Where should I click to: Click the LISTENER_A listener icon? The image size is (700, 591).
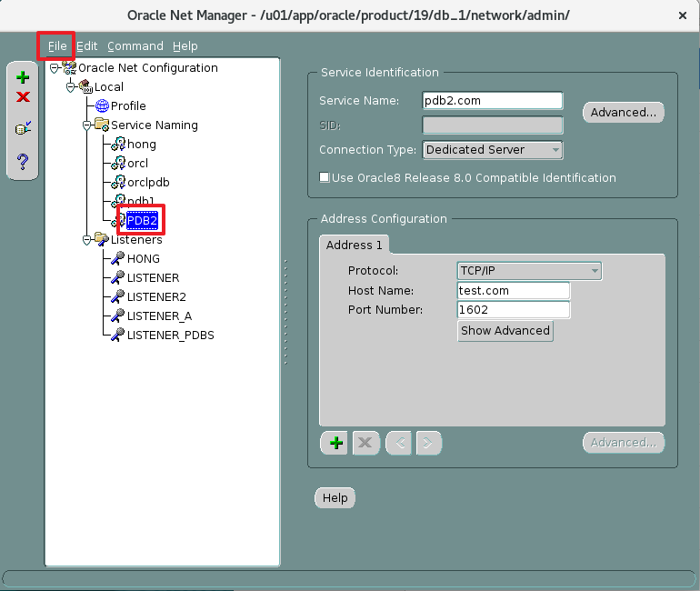pyautogui.click(x=118, y=316)
